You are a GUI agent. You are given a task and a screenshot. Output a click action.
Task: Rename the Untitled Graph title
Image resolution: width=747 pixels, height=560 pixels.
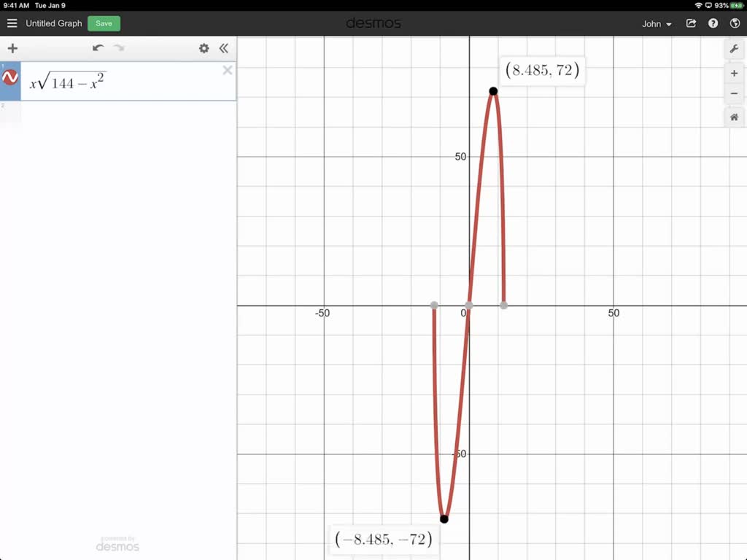pos(54,23)
